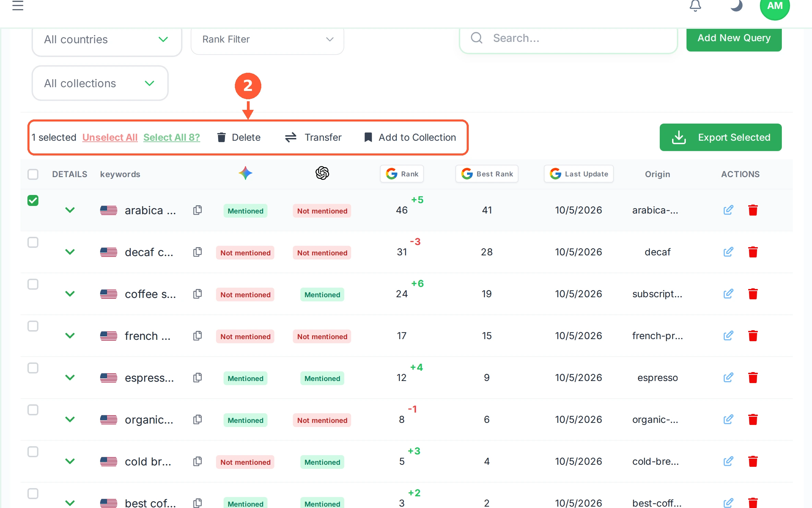Check the decaf row checkbox

pyautogui.click(x=33, y=242)
